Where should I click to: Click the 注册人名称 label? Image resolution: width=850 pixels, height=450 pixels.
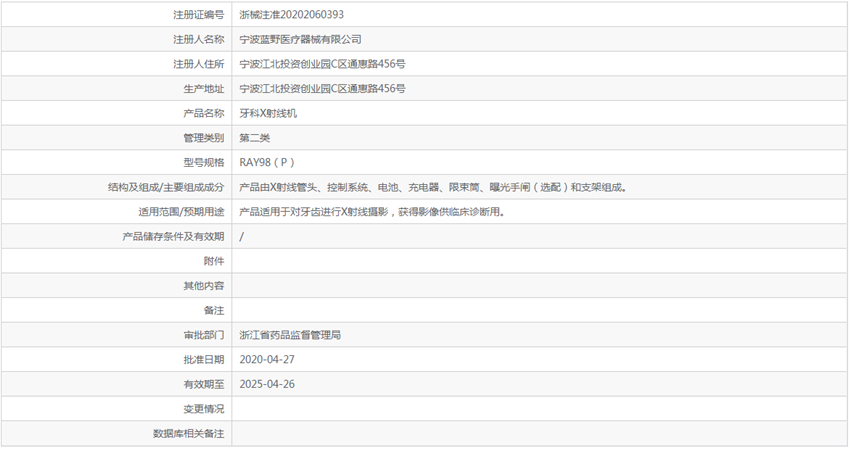click(198, 40)
